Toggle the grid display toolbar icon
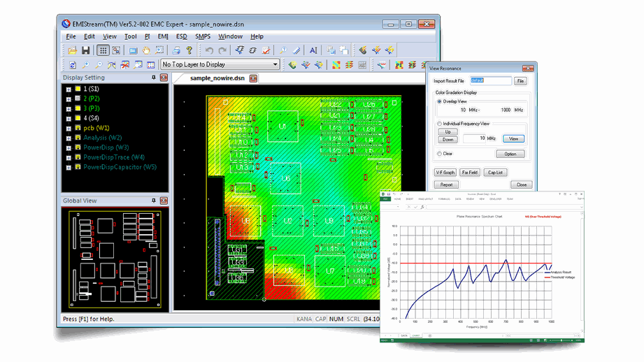The height and width of the screenshot is (362, 644). click(x=103, y=50)
